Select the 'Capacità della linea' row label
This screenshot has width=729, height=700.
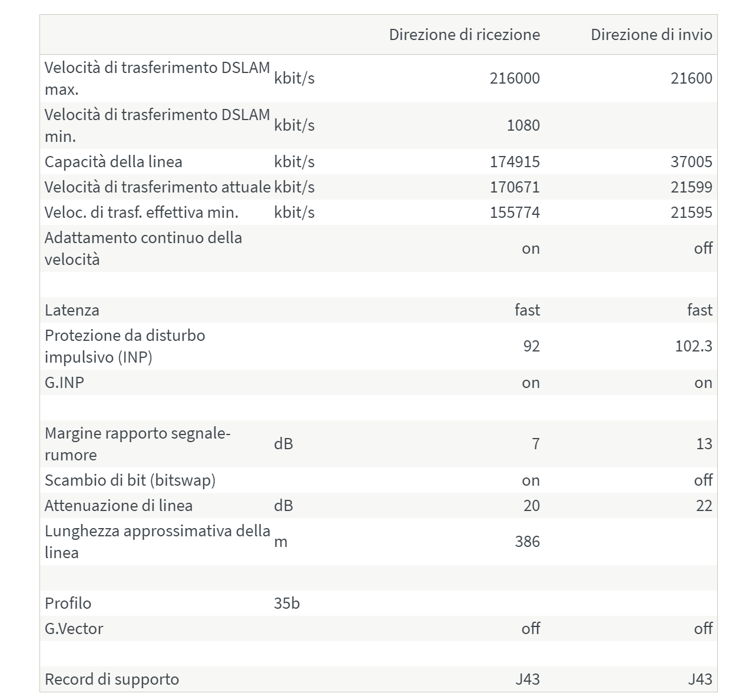[x=114, y=162]
